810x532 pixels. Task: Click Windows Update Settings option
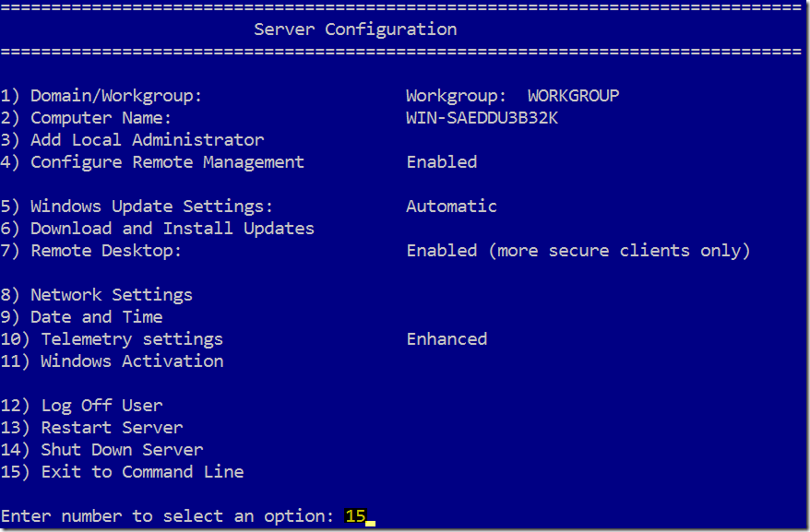[x=137, y=207]
